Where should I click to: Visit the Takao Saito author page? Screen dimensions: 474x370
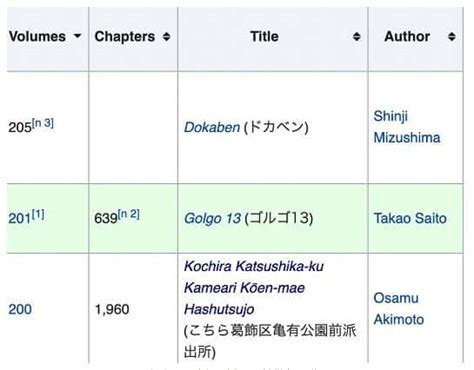(x=410, y=218)
